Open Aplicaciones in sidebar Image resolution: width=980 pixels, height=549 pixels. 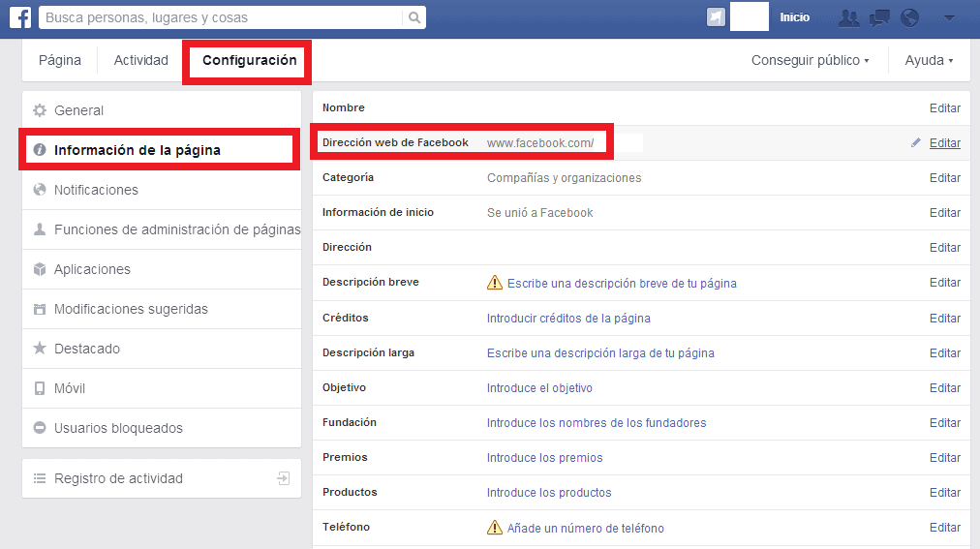[162, 269]
